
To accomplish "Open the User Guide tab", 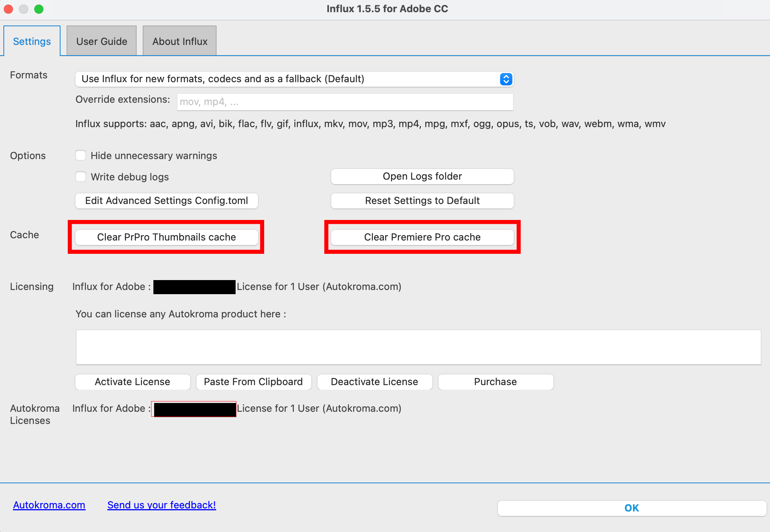I will click(x=102, y=41).
